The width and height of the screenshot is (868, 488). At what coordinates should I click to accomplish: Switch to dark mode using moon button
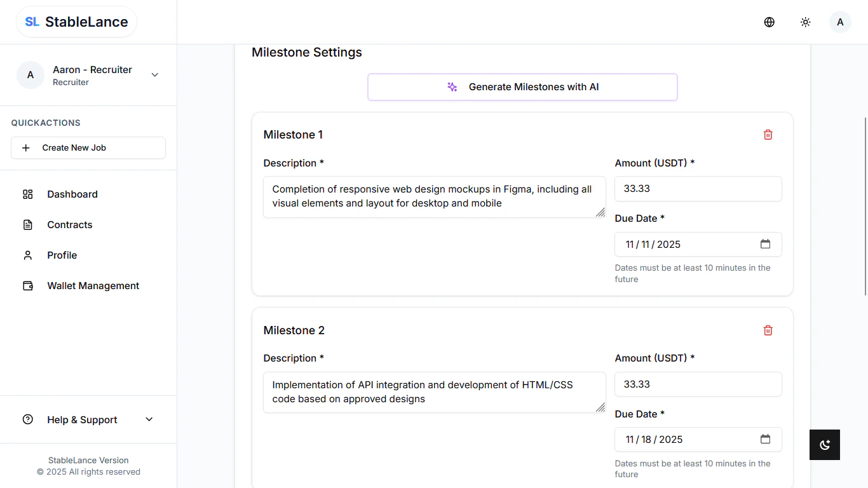pos(824,445)
